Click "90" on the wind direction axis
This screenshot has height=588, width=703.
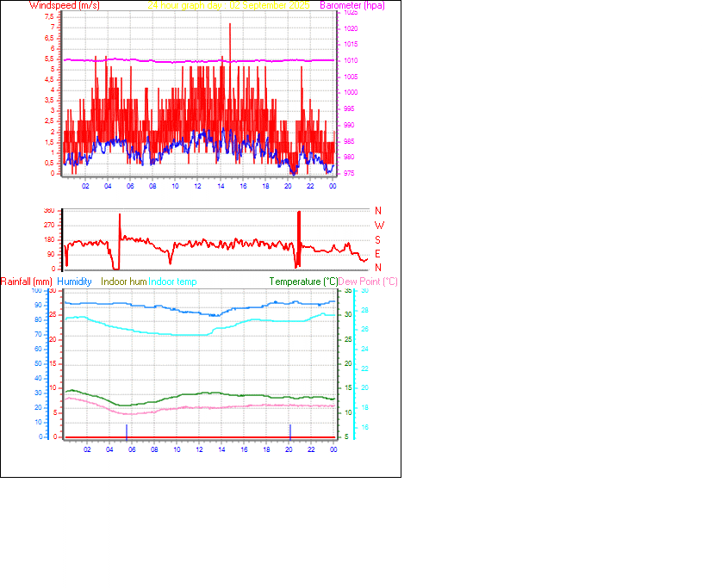click(x=51, y=254)
